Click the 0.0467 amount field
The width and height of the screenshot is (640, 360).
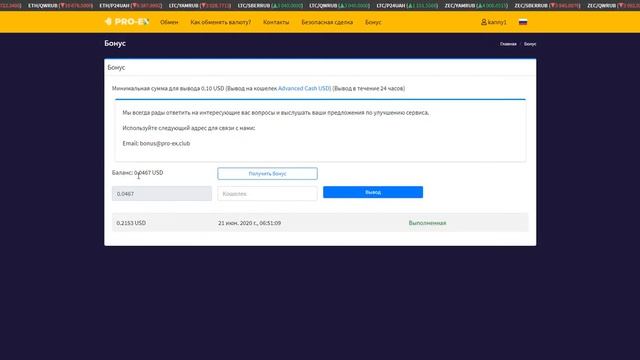pos(162,194)
